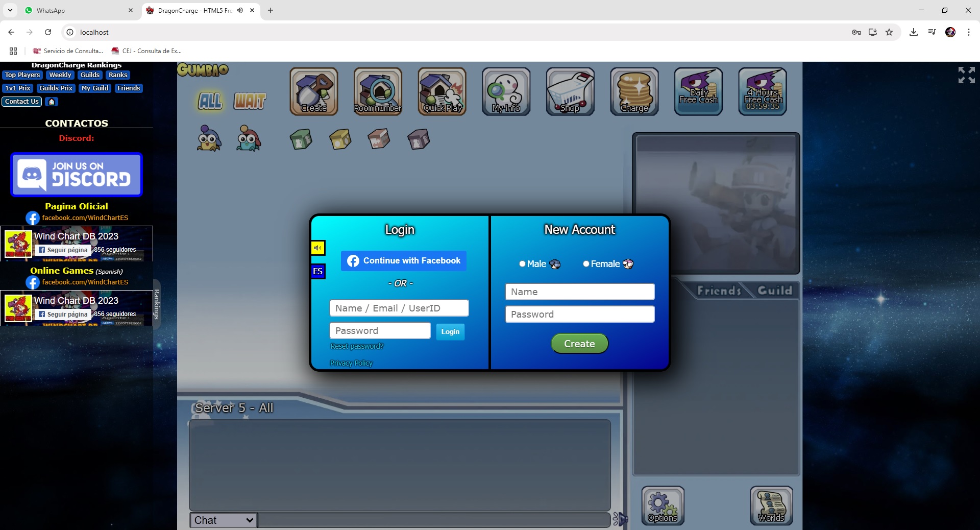
Task: Select the Male gender radio button
Action: 522,264
